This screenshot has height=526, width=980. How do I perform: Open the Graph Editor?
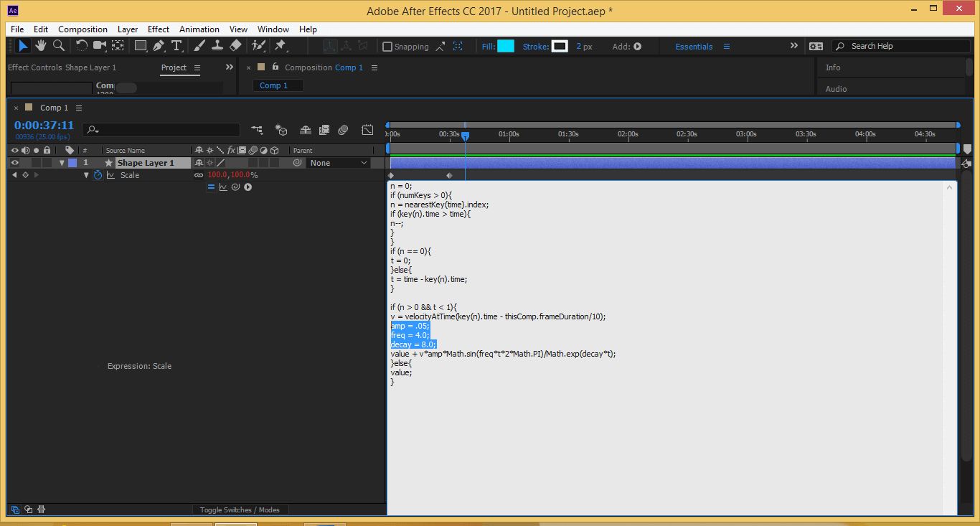coord(367,130)
